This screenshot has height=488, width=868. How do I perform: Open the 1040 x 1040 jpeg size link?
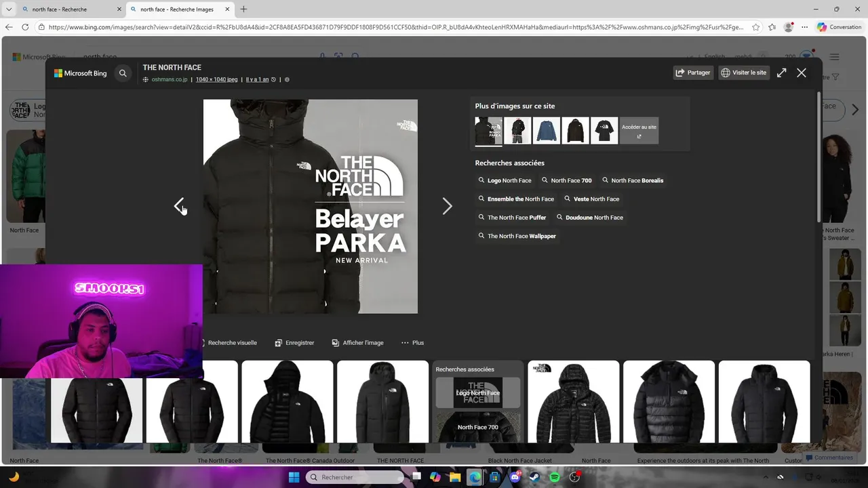(216, 79)
